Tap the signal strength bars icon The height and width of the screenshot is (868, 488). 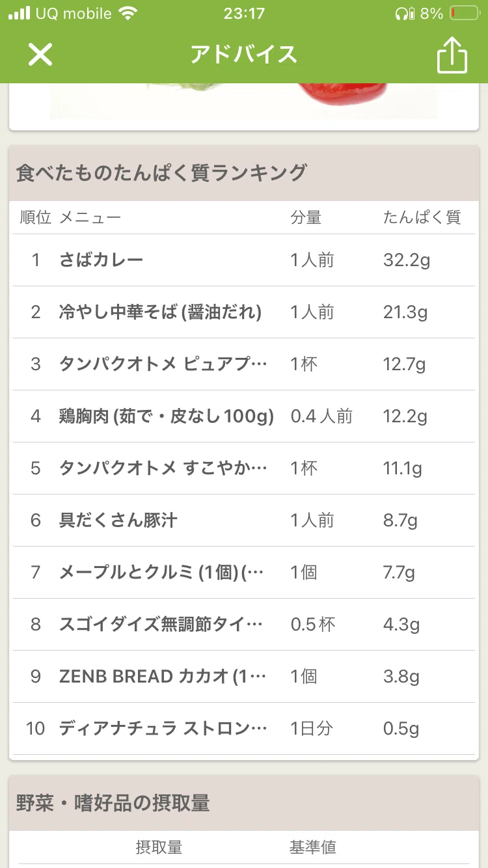(x=19, y=13)
